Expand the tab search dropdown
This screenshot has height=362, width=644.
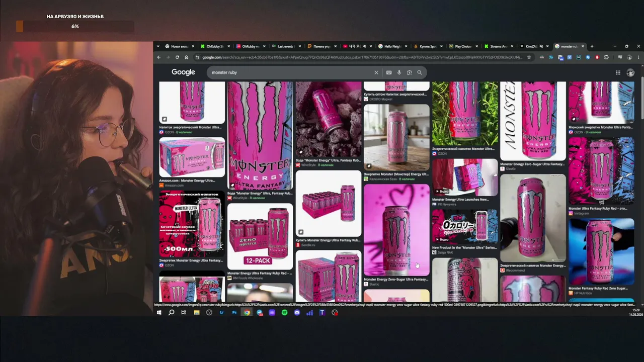pos(158,46)
